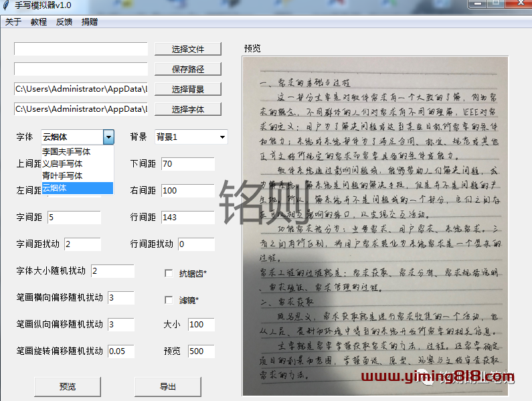
Task: Click the feather app icon in title bar
Action: (x=6, y=5)
